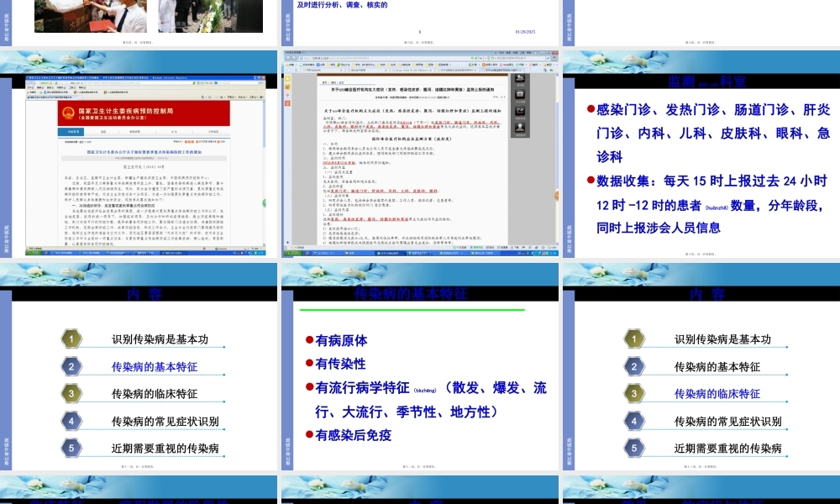Select the G20峰会 browser tab
The width and height of the screenshot is (840, 504).
pos(501,70)
